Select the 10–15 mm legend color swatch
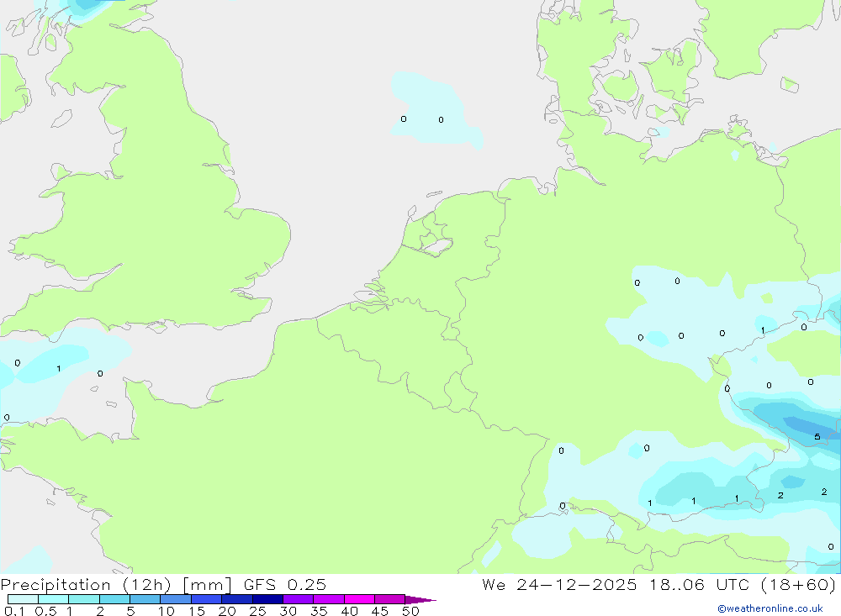Image resolution: width=841 pixels, height=616 pixels. pyautogui.click(x=176, y=599)
